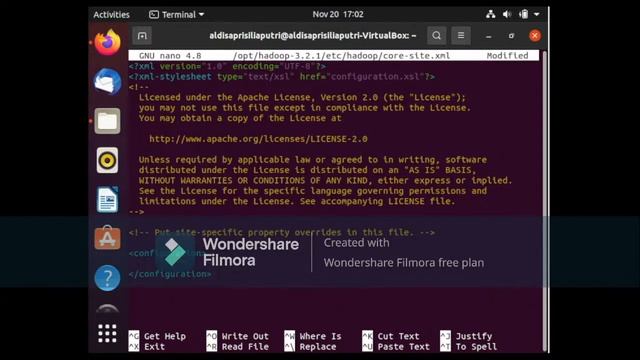Close the terminal window

[535, 36]
